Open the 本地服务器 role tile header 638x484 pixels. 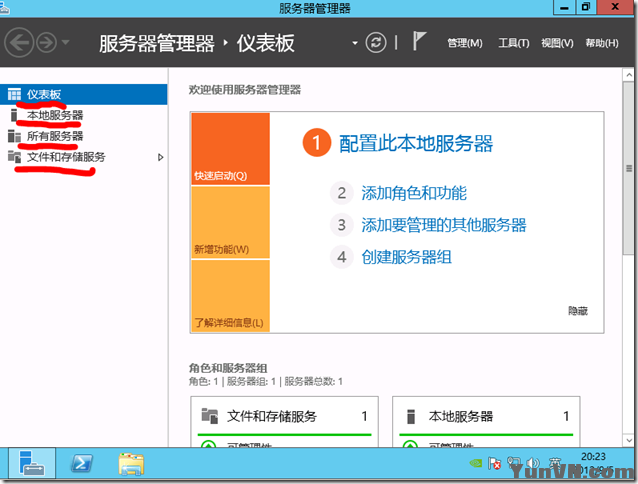click(x=486, y=416)
